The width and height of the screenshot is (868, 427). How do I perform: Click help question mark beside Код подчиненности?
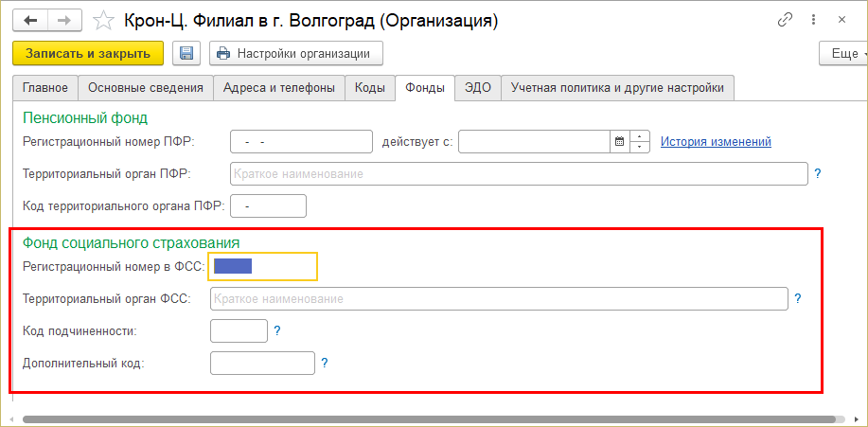coord(277,331)
